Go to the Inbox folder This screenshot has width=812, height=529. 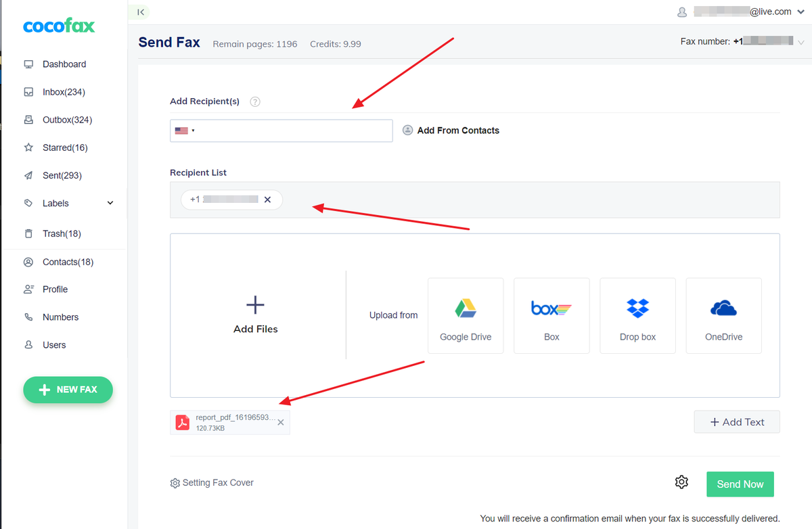64,91
